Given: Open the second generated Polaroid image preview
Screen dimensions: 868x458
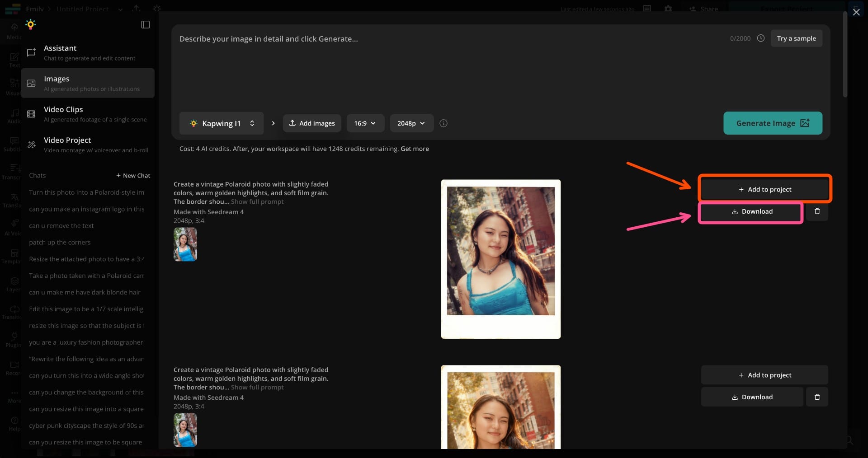Looking at the screenshot, I should (x=501, y=407).
